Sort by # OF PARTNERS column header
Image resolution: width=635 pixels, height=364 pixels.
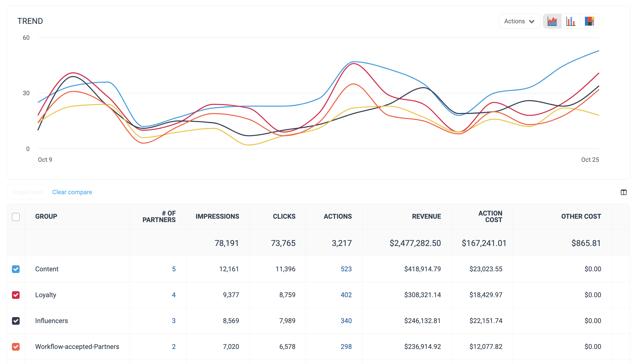[159, 216]
